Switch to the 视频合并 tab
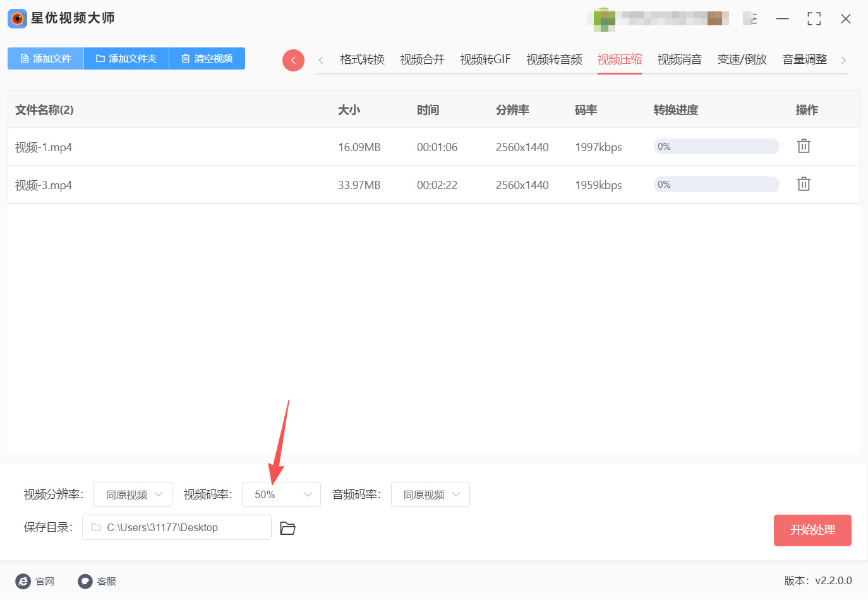The image size is (868, 600). click(422, 59)
